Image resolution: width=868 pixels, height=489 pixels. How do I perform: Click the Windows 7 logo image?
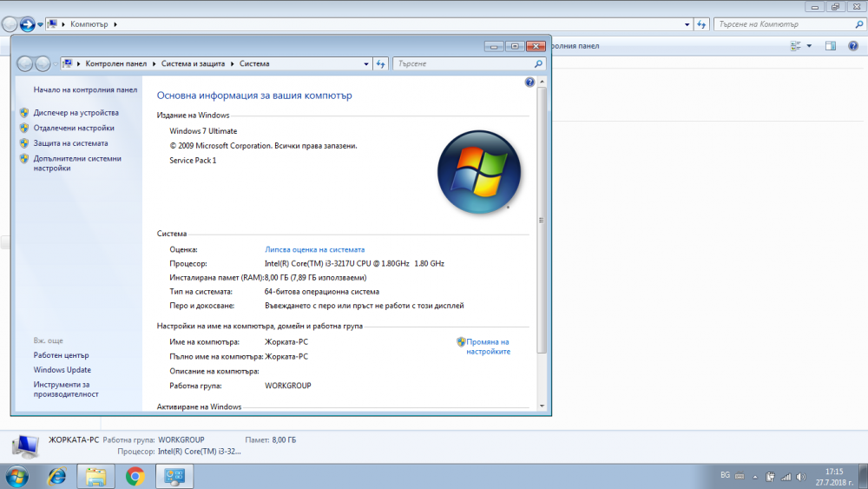[x=479, y=172]
